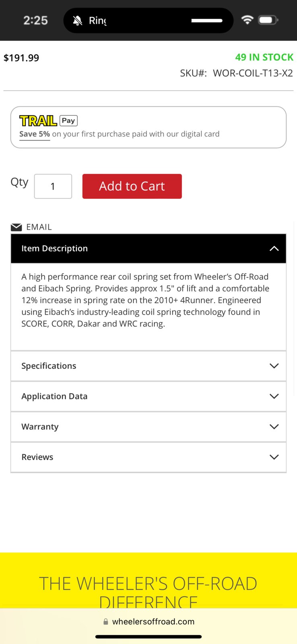
Task: Click the red Add to Cart button
Action: 132,186
